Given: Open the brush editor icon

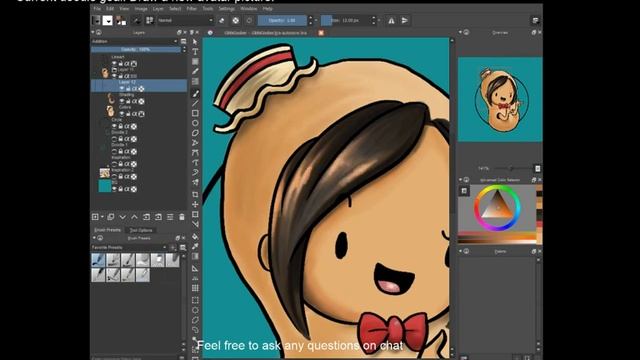Looking at the screenshot, I should click(x=136, y=20).
